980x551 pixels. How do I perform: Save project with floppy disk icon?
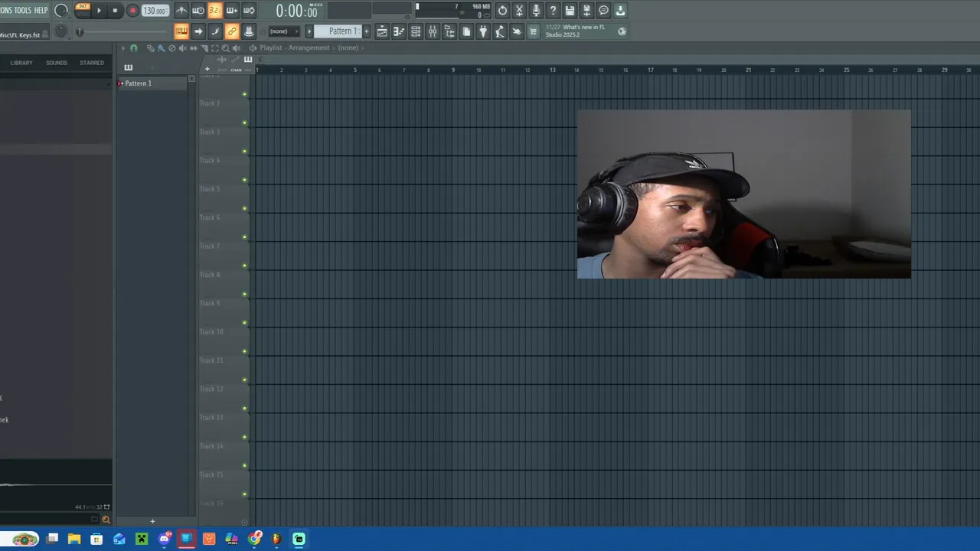pos(570,11)
